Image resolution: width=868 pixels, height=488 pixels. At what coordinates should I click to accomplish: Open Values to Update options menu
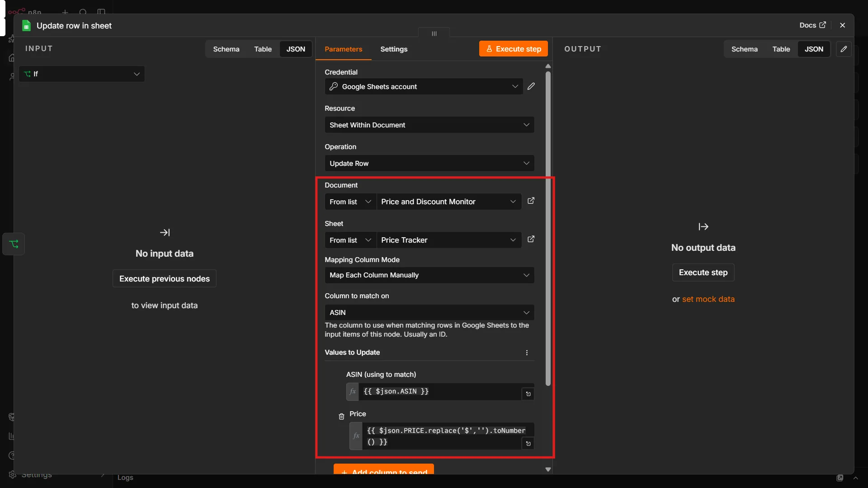(527, 352)
